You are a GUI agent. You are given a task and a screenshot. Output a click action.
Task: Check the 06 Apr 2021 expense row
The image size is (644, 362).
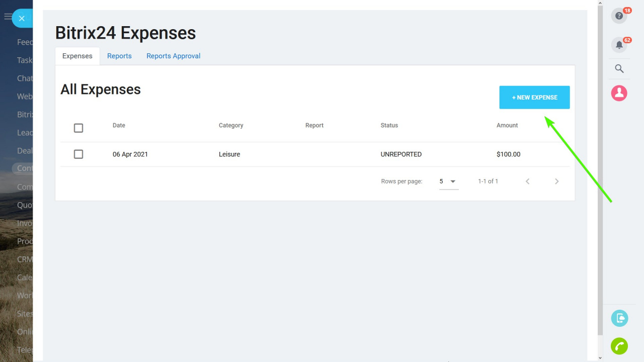coord(78,154)
